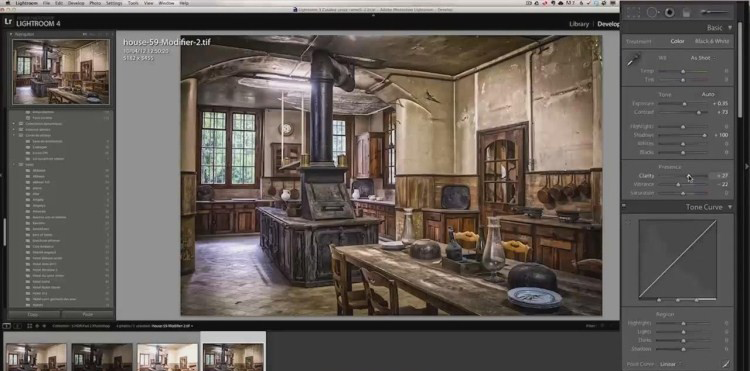Click the filmstrip grid view icon

click(29, 326)
